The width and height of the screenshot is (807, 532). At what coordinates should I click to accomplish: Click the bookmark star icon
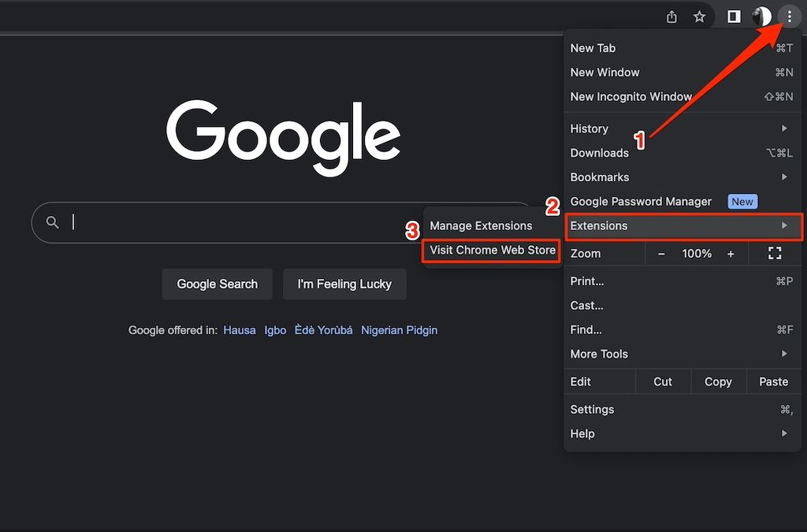[699, 16]
